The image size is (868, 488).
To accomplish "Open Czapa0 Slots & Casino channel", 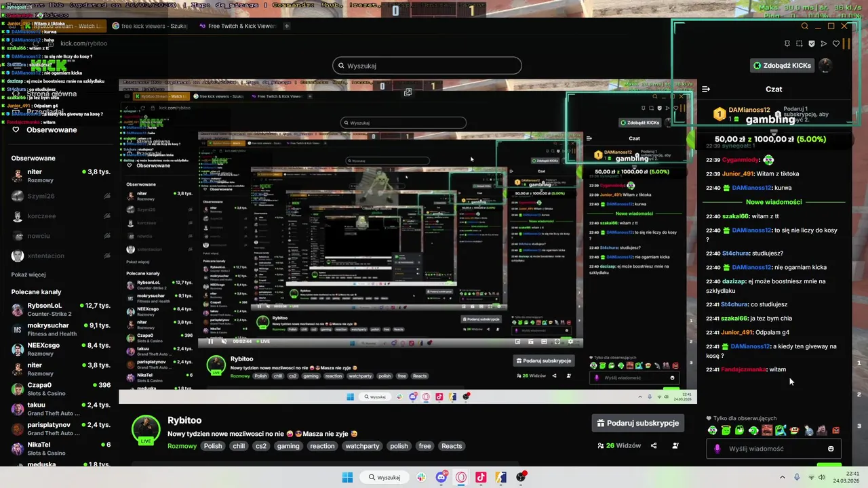I will pyautogui.click(x=61, y=388).
